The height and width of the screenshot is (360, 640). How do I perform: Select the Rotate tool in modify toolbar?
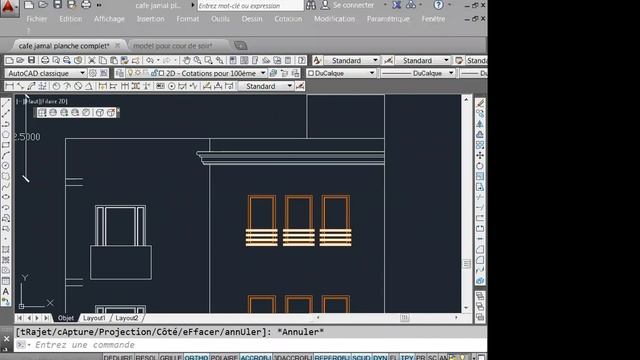click(x=480, y=166)
